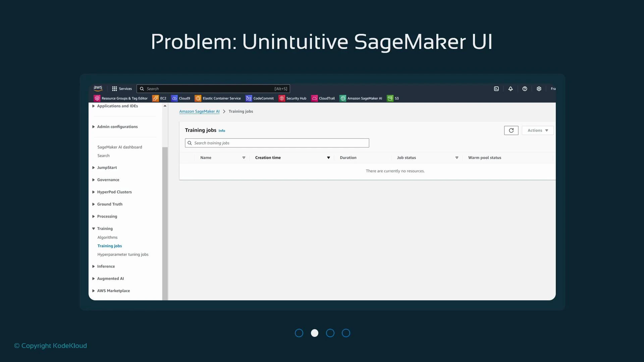644x362 pixels.
Task: Click the Search training jobs field
Action: tap(276, 143)
